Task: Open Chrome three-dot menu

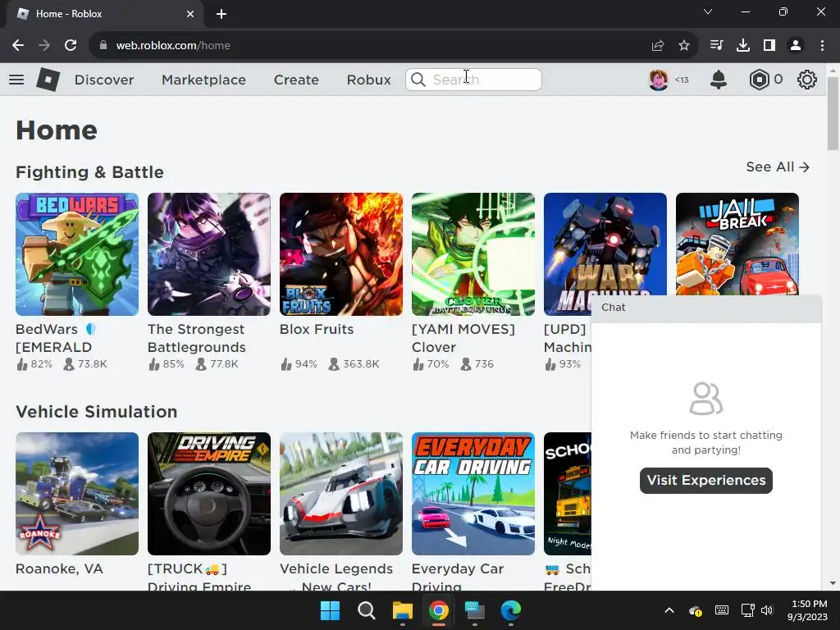Action: 822,46
